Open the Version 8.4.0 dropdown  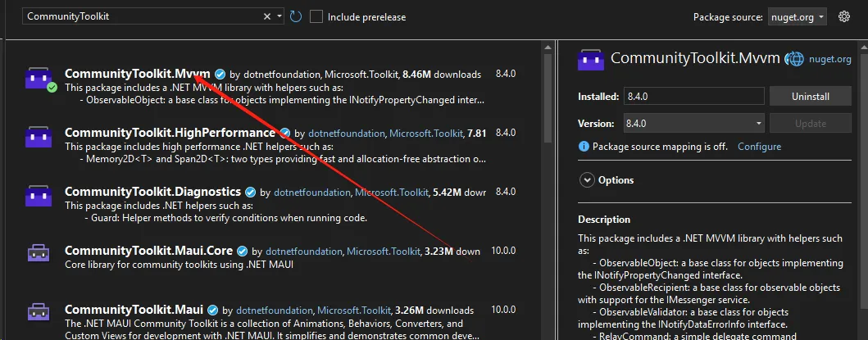click(693, 124)
